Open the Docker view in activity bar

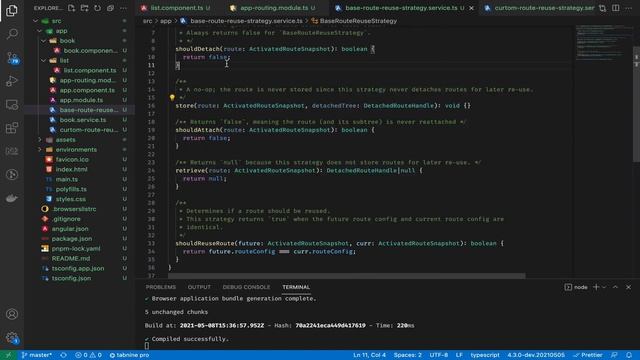coord(12,198)
